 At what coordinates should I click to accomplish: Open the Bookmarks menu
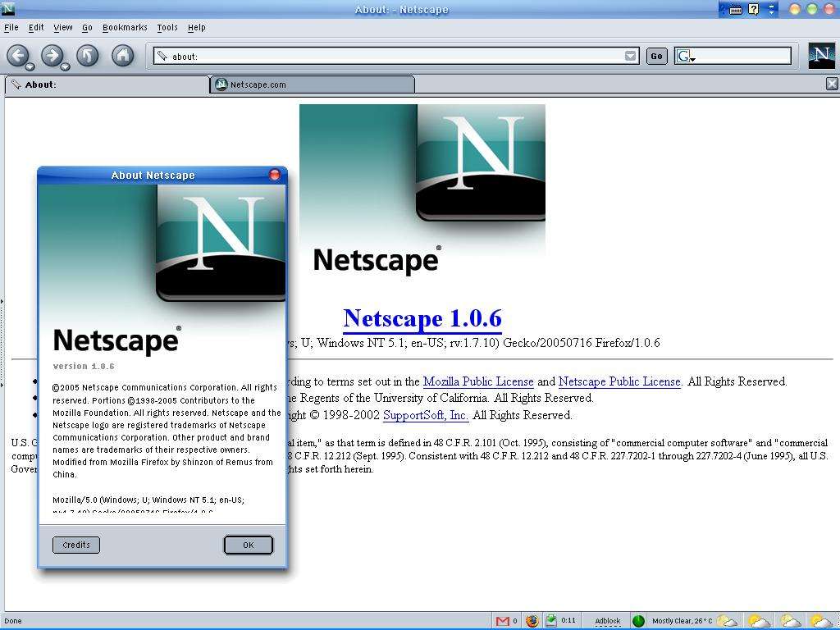click(125, 27)
